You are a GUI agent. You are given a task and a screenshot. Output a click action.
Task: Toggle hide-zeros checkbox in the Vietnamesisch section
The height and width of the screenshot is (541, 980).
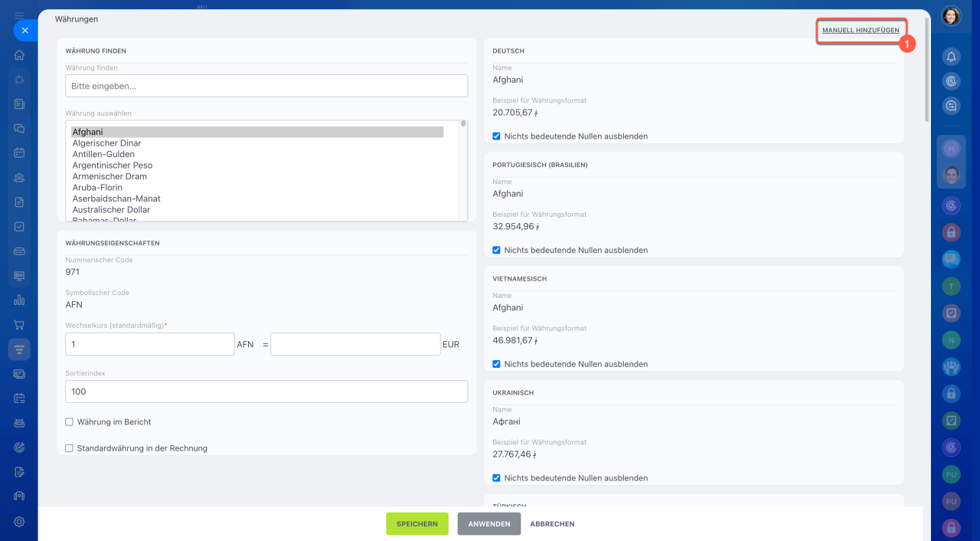[497, 364]
